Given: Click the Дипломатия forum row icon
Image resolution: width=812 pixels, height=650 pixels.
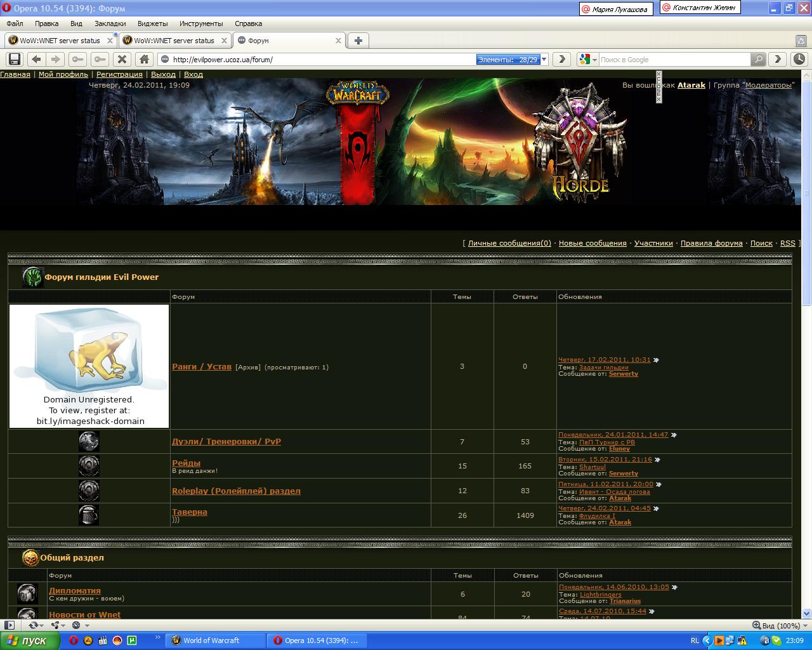Looking at the screenshot, I should pos(27,594).
